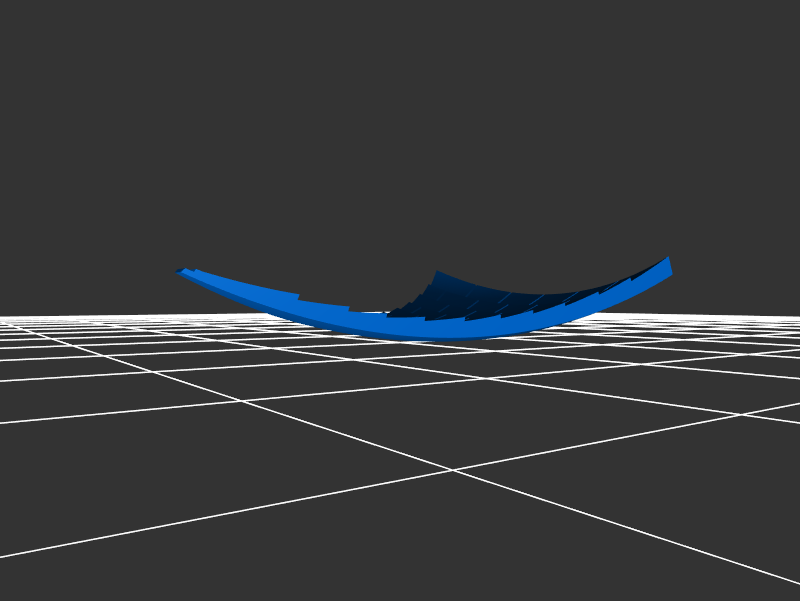Click the grid intersection at far right foreground
800x601 pixels.
coord(741,414)
